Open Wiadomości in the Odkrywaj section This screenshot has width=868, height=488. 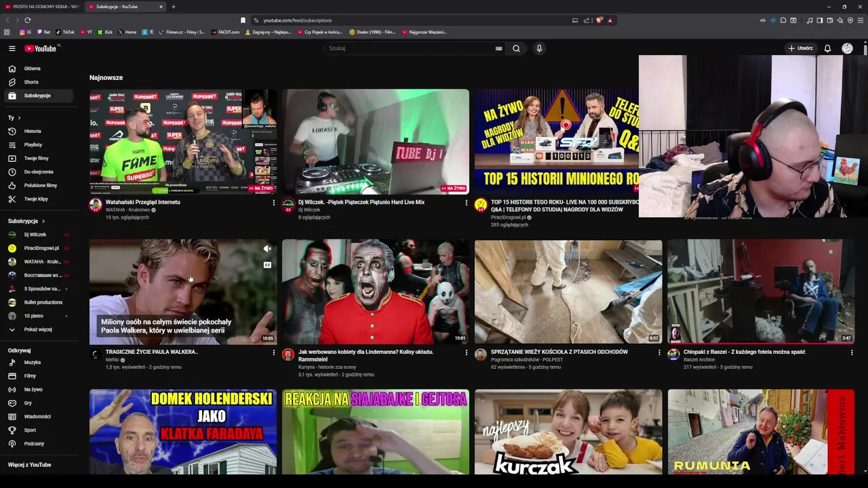tap(40, 417)
